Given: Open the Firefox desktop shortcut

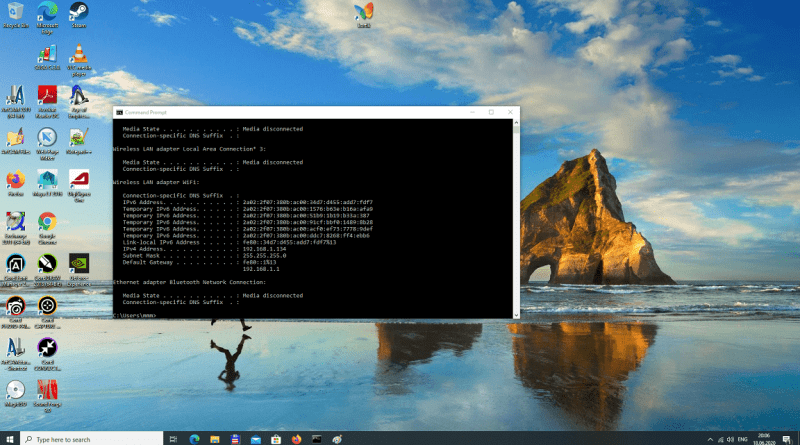Looking at the screenshot, I should tap(15, 181).
